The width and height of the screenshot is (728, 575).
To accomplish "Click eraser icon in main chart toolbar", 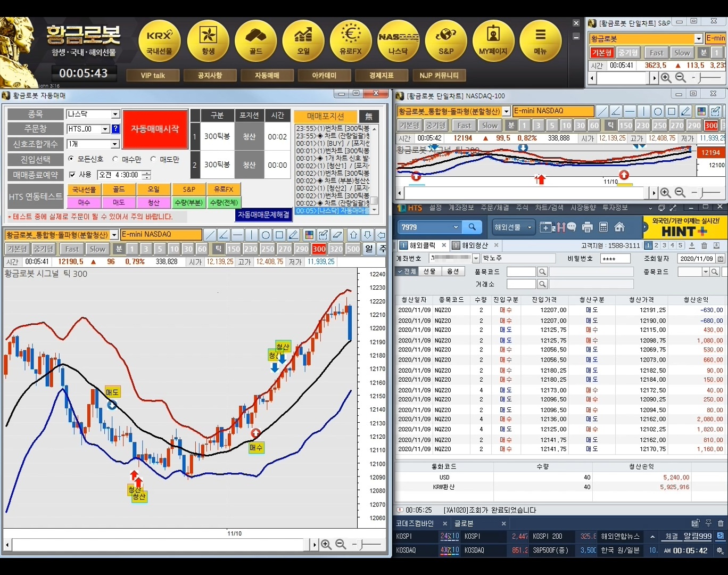I will (337, 235).
